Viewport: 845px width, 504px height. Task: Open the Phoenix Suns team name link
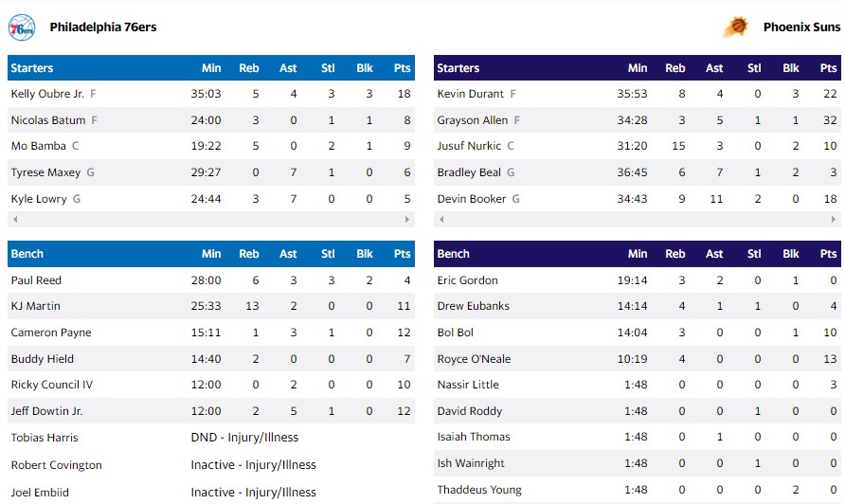click(800, 27)
